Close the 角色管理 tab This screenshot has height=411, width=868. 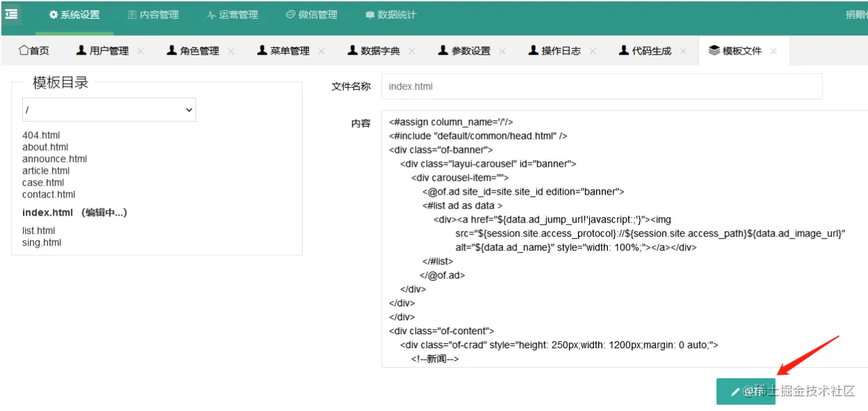pyautogui.click(x=231, y=51)
